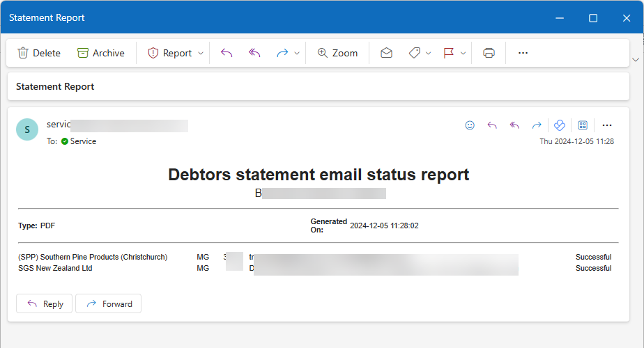Screen dimensions: 644x348
Task: Click the Reply button below the message
Action: 45,303
